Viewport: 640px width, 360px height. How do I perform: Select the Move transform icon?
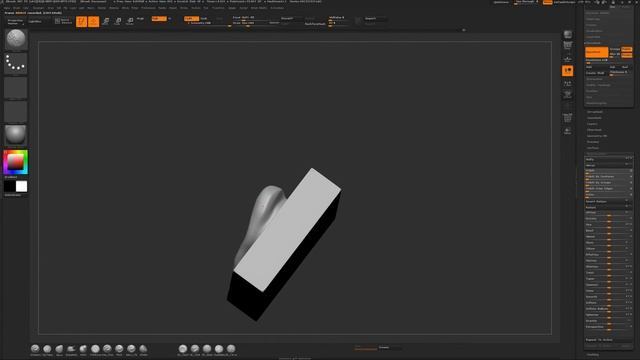click(x=106, y=21)
